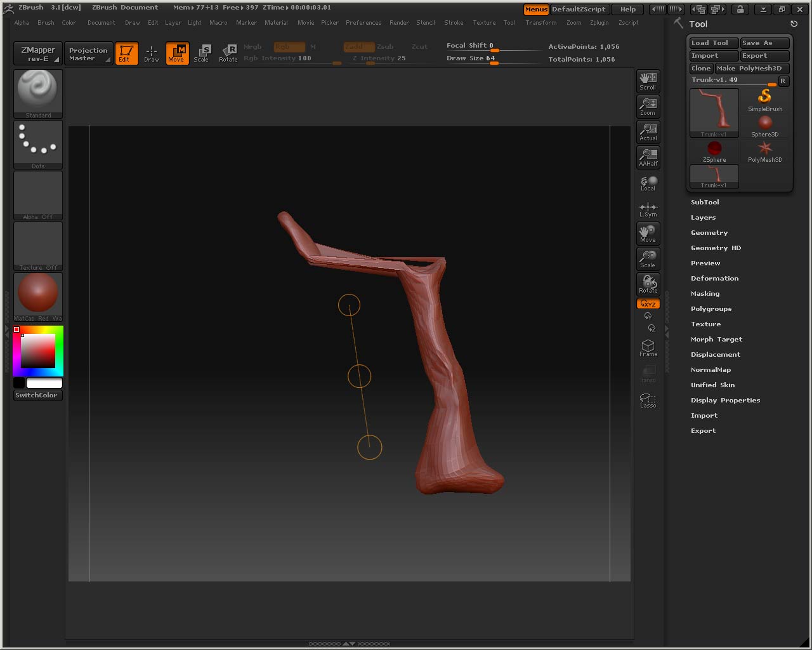This screenshot has width=812, height=650.
Task: Select the ZSphere tool
Action: (x=714, y=151)
